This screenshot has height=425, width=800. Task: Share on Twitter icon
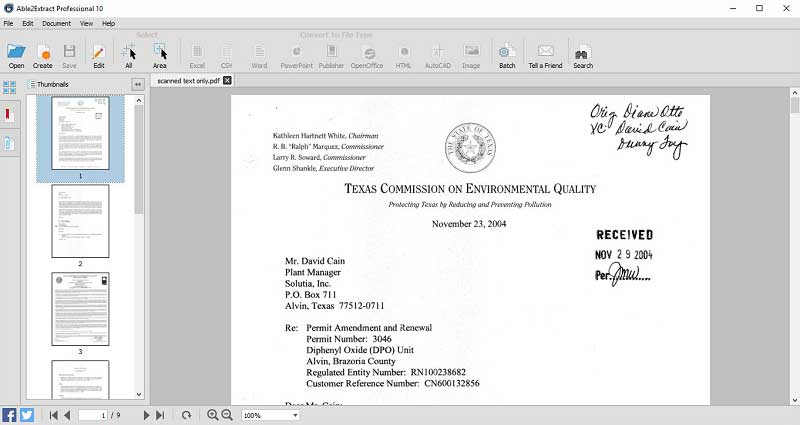(27, 415)
